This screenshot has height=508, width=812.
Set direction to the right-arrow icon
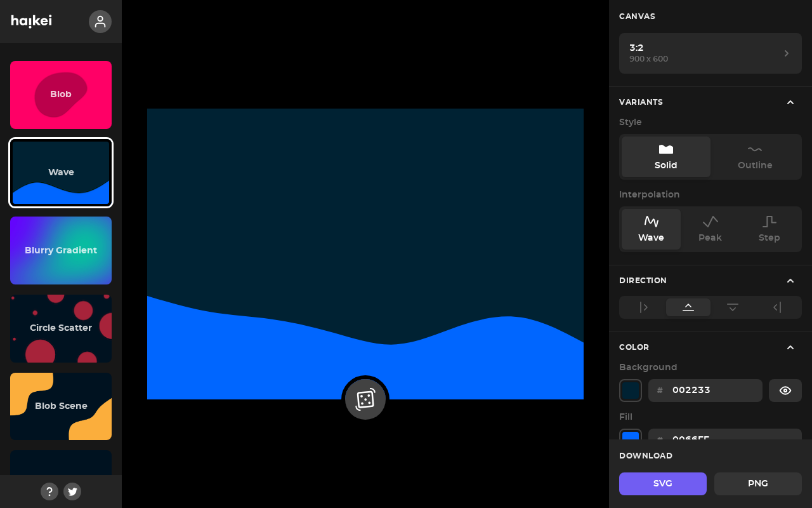pyautogui.click(x=644, y=307)
